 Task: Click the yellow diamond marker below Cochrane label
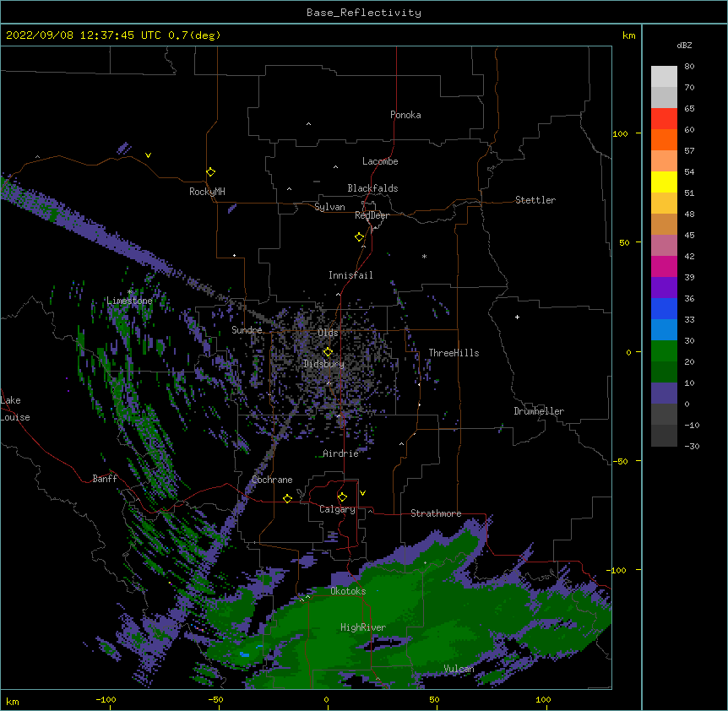click(x=287, y=498)
